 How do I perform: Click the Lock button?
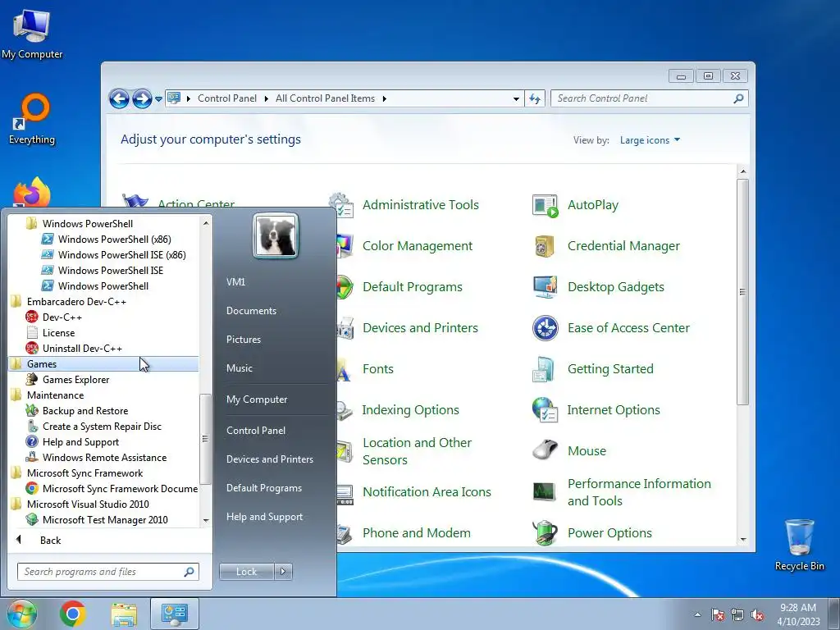click(246, 572)
